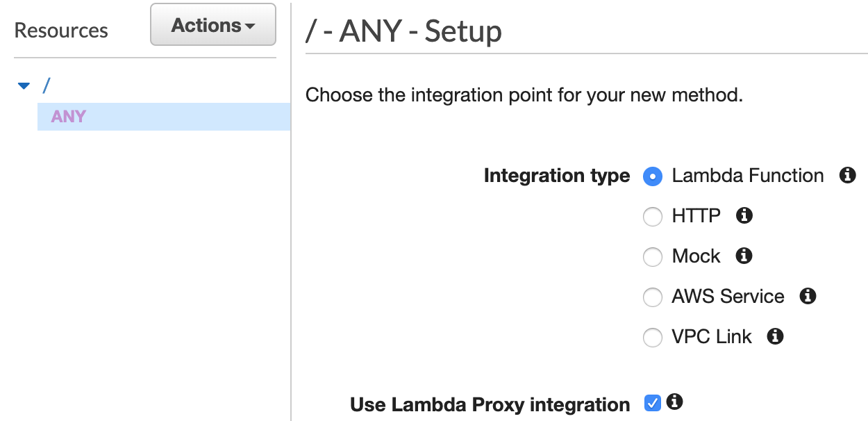Uncheck Use Lambda Proxy integration
Screen dimensions: 868x421
pos(651,402)
